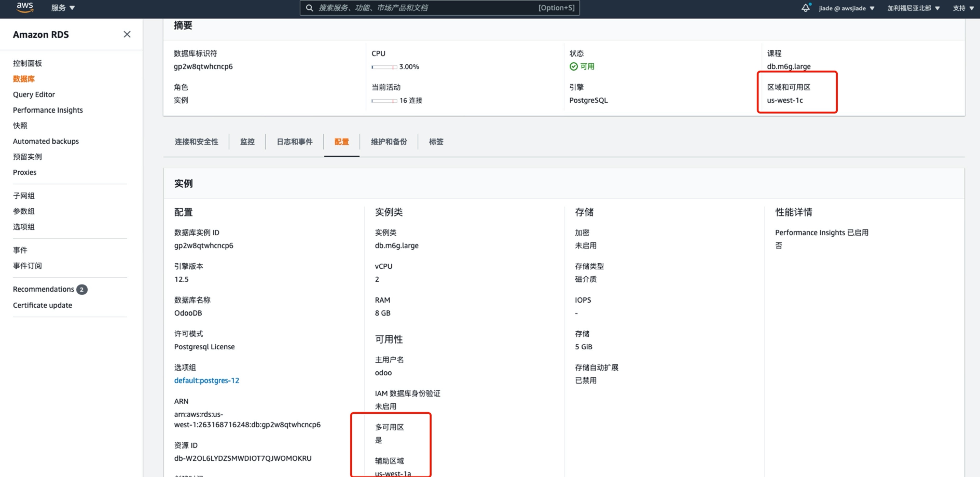Switch to the 监控 tab
Viewport: 980px width, 477px height.
247,142
